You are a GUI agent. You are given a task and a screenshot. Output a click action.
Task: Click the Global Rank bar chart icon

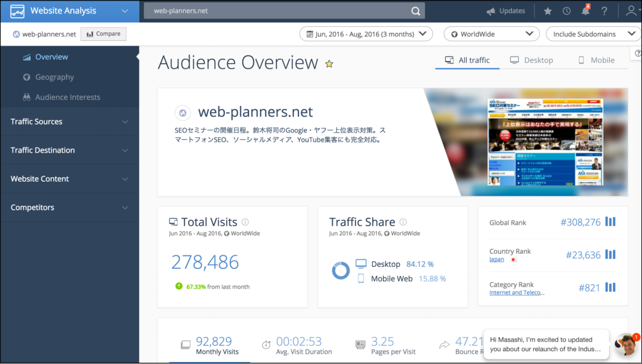610,221
